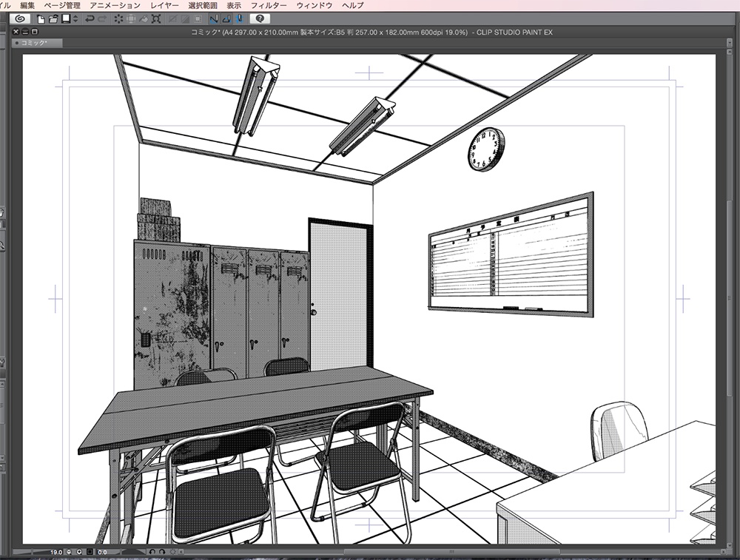Zoom out with the minus button

click(69, 552)
